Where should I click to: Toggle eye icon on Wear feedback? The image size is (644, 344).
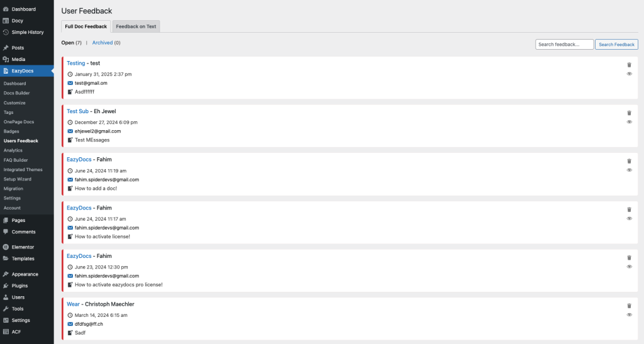point(629,315)
